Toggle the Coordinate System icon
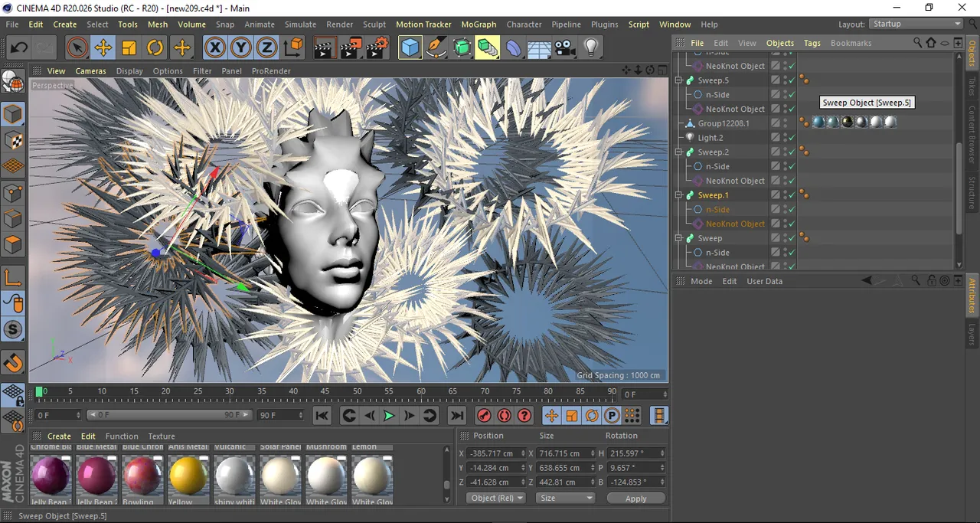The image size is (980, 523). [293, 48]
